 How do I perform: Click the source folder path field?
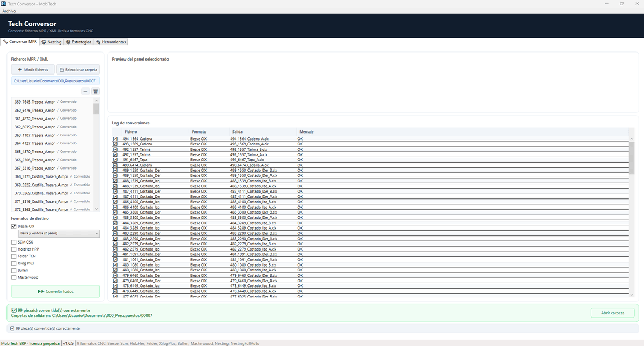coord(55,81)
